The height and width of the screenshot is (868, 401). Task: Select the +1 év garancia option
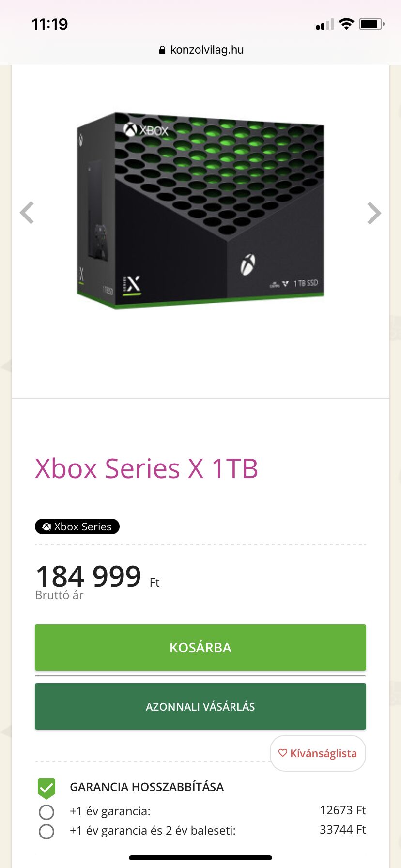tap(46, 812)
